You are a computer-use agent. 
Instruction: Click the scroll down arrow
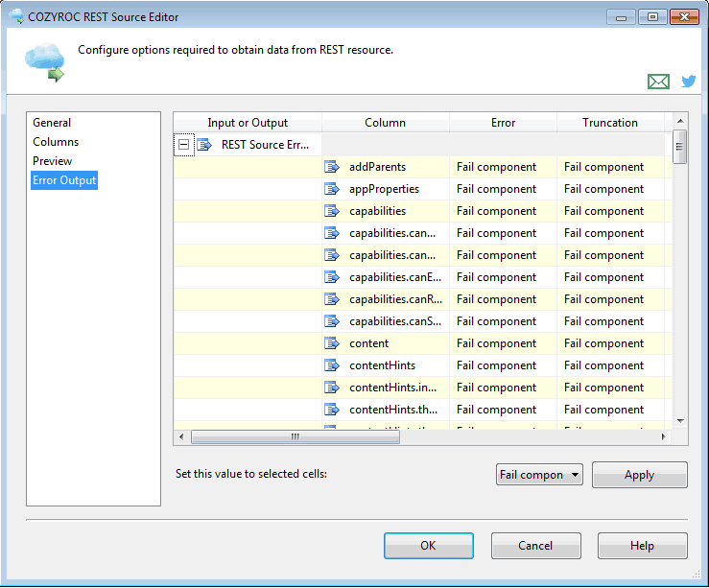tap(680, 421)
